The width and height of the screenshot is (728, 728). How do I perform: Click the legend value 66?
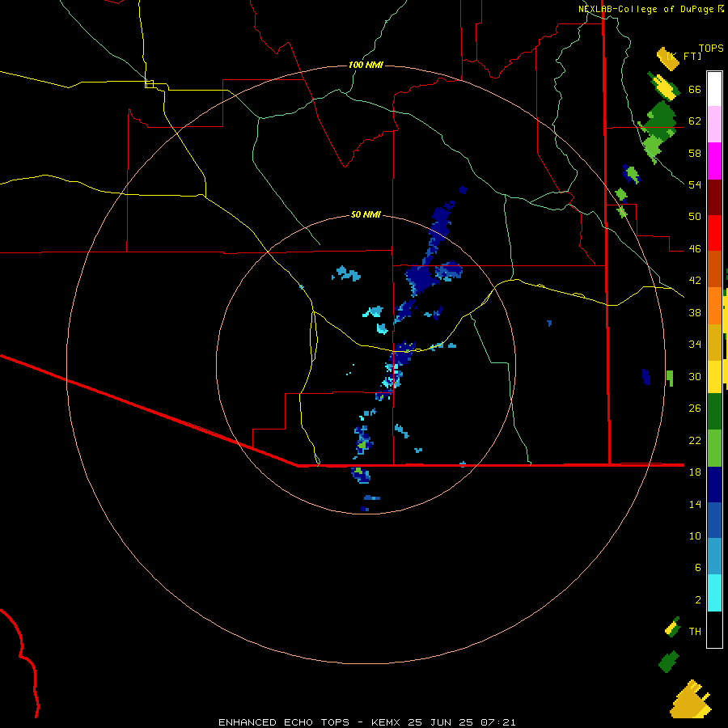[x=695, y=90]
